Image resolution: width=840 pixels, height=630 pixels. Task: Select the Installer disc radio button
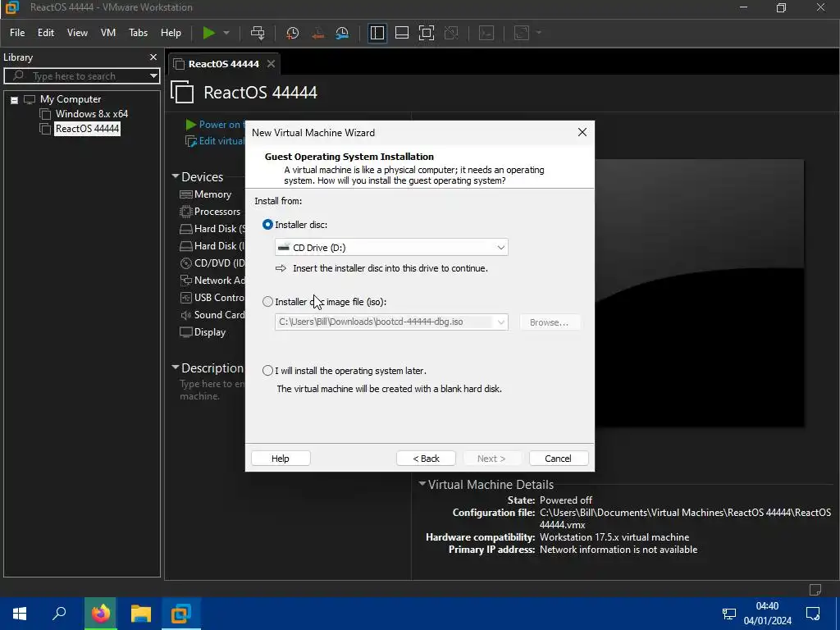[x=267, y=225]
